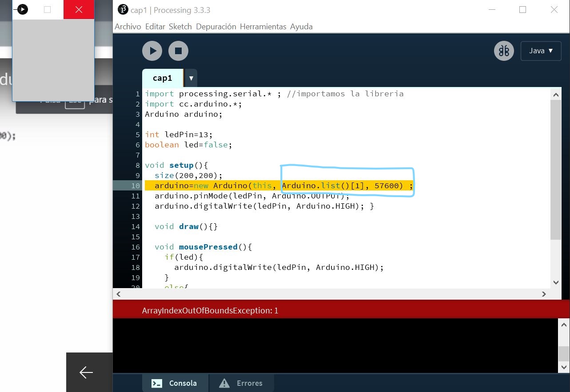
Task: Click 'import cc.arduino.*;' on line 2
Action: click(193, 104)
